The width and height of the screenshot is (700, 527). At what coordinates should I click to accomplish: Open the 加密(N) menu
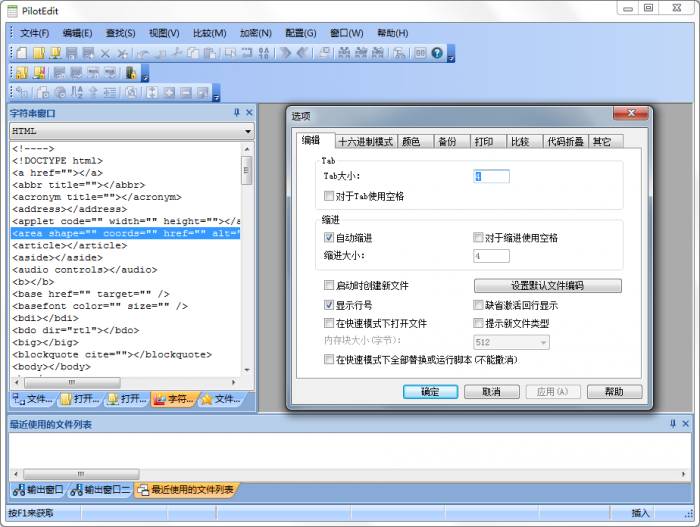point(256,33)
